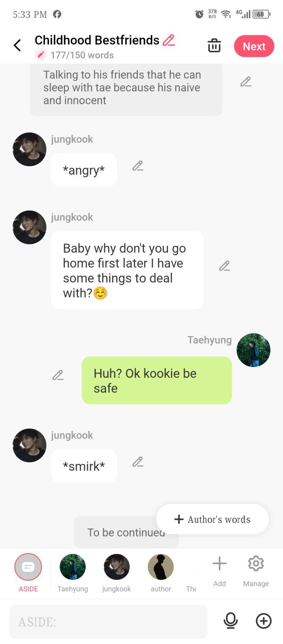Screen dimensions: 283x644
Task: Add Author's words
Action: (213, 519)
